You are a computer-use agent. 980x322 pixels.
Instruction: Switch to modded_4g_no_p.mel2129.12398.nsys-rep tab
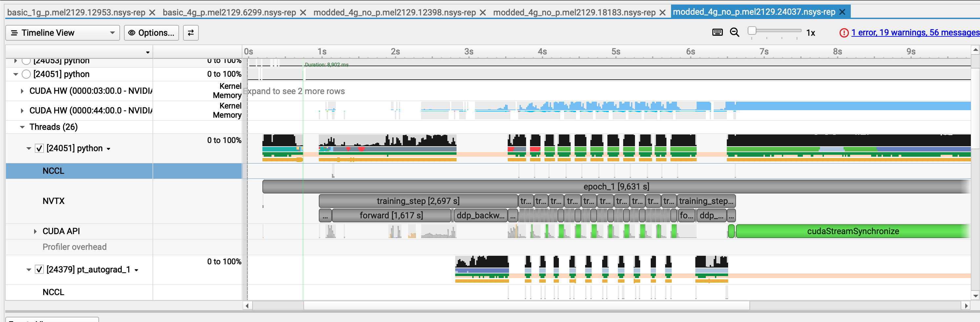(394, 12)
